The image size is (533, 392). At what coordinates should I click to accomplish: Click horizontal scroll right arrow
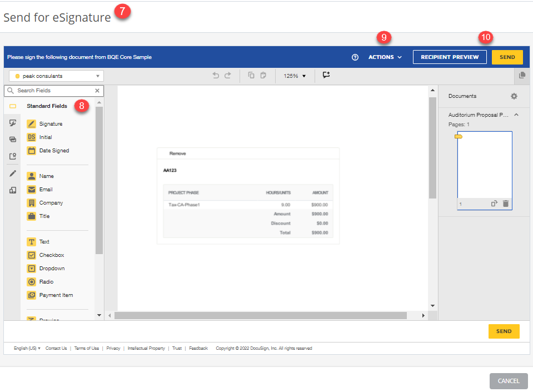pyautogui.click(x=423, y=315)
